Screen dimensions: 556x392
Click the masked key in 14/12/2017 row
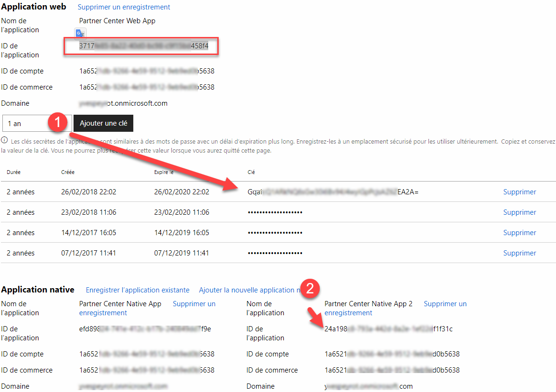[x=275, y=233]
